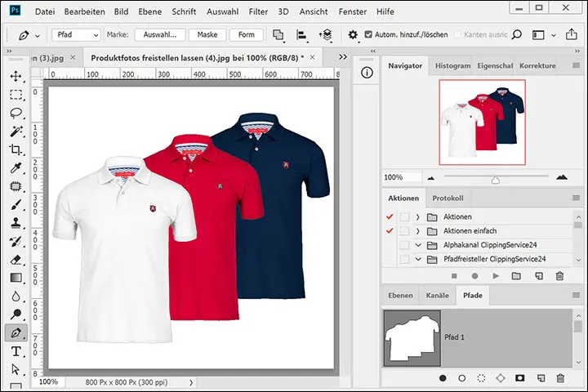Click the Navigator zoom slider handle
This screenshot has height=392, width=588.
click(495, 178)
